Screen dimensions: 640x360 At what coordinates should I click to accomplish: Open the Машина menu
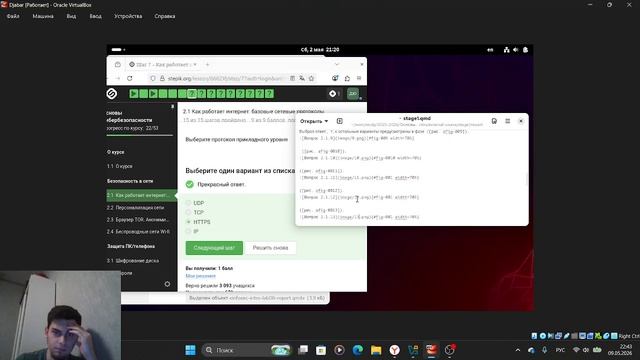[x=43, y=16]
